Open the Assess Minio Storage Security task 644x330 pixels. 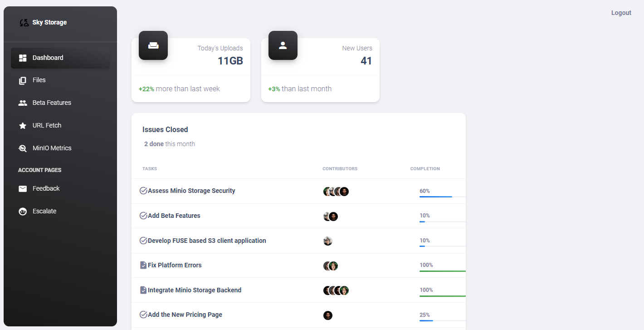pos(191,191)
